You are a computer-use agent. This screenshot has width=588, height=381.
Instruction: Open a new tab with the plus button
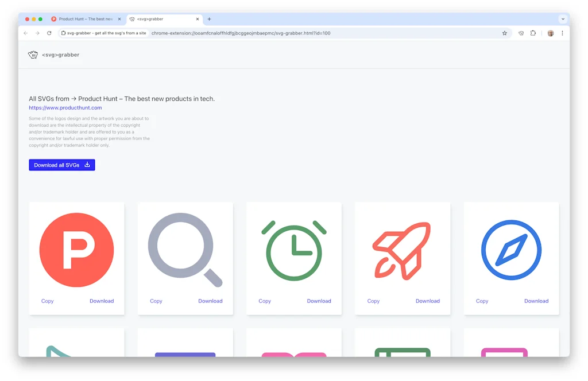[209, 18]
